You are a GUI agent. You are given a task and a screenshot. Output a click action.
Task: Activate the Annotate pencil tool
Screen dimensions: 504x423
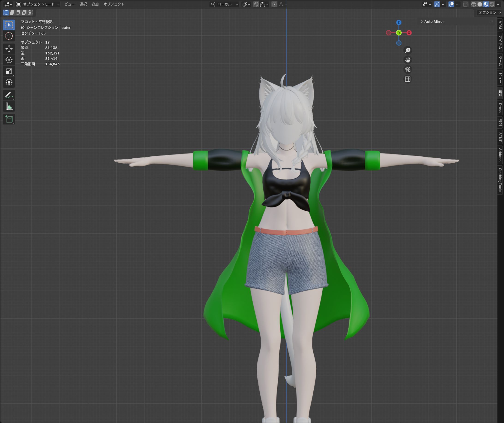tap(9, 95)
